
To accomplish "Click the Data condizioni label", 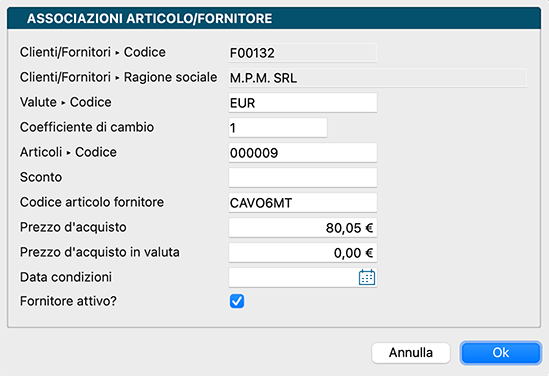I will pyautogui.click(x=66, y=277).
